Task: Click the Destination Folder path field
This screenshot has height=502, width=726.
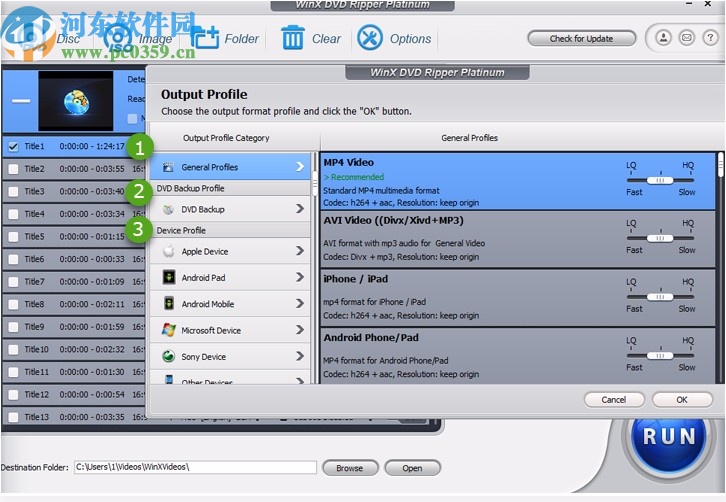Action: [195, 467]
